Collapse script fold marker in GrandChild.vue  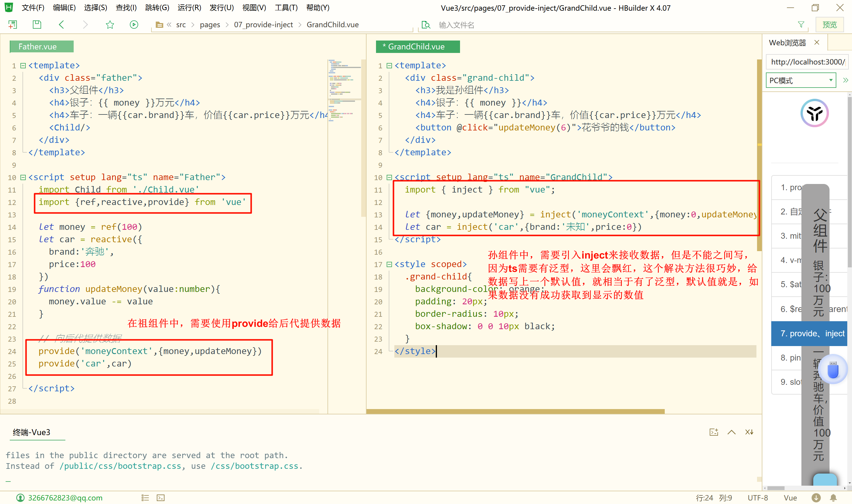(x=389, y=177)
